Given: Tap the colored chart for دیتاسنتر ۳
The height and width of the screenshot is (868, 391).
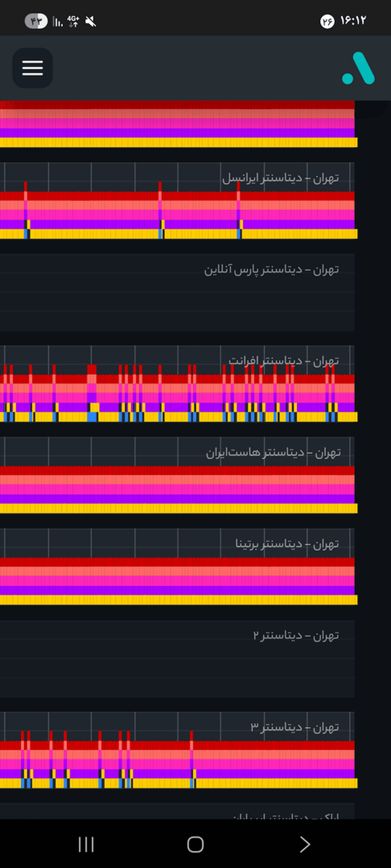Looking at the screenshot, I should click(x=177, y=760).
